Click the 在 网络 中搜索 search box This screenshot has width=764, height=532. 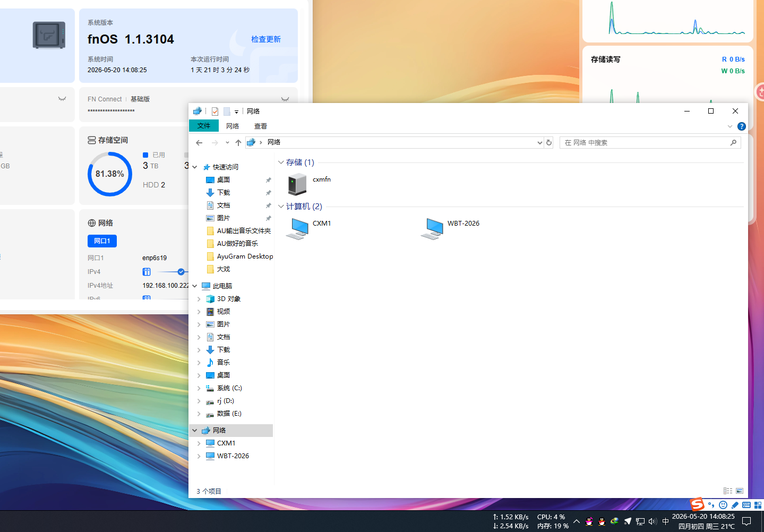pos(650,142)
